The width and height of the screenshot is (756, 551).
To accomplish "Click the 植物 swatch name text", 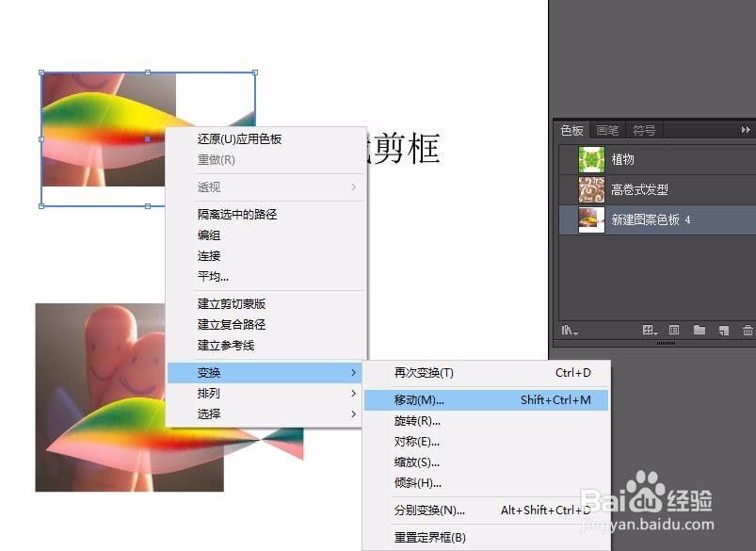I will pyautogui.click(x=622, y=160).
